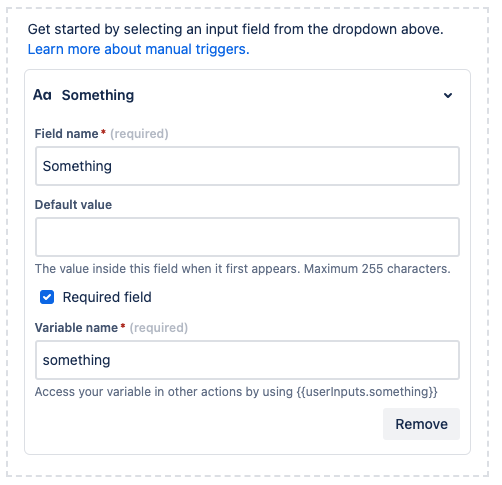
Task: Open the Learn more about manual triggers link
Action: click(x=138, y=49)
